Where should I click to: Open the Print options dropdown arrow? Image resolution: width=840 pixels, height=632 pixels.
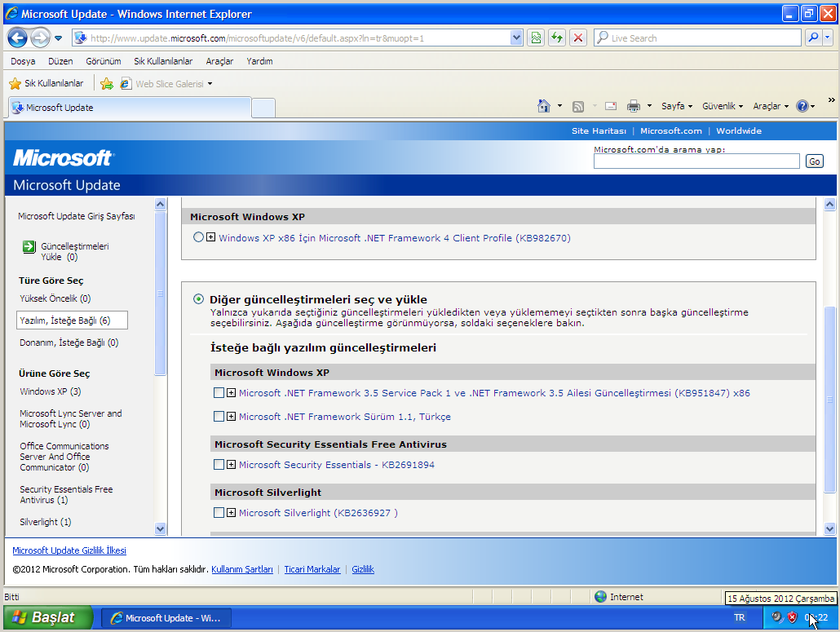[x=649, y=106]
